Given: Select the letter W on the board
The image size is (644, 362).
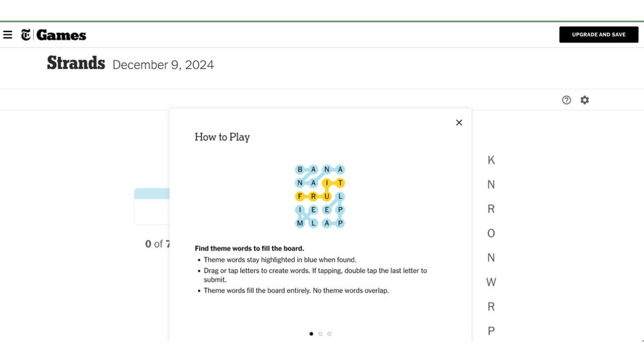Looking at the screenshot, I should click(491, 282).
